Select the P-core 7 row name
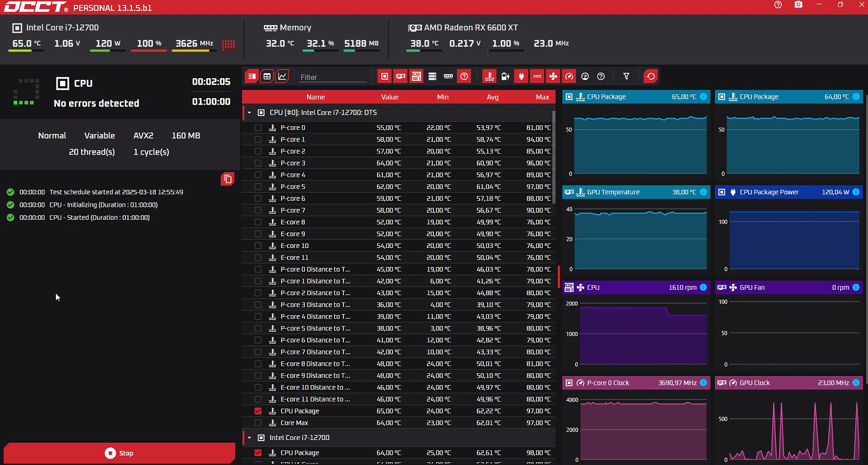The width and height of the screenshot is (868, 465). (x=293, y=211)
